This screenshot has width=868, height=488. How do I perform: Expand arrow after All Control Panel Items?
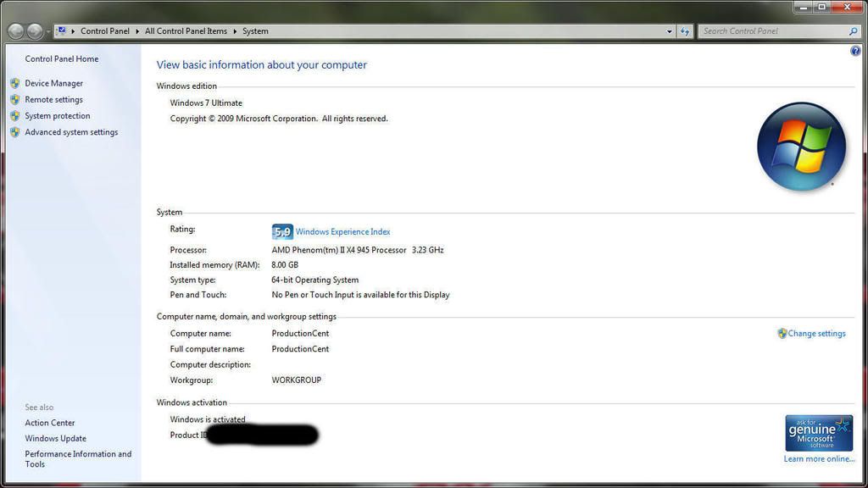pyautogui.click(x=235, y=31)
